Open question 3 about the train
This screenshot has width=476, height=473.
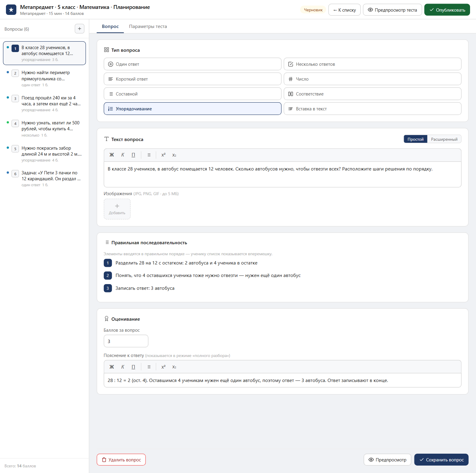click(45, 104)
